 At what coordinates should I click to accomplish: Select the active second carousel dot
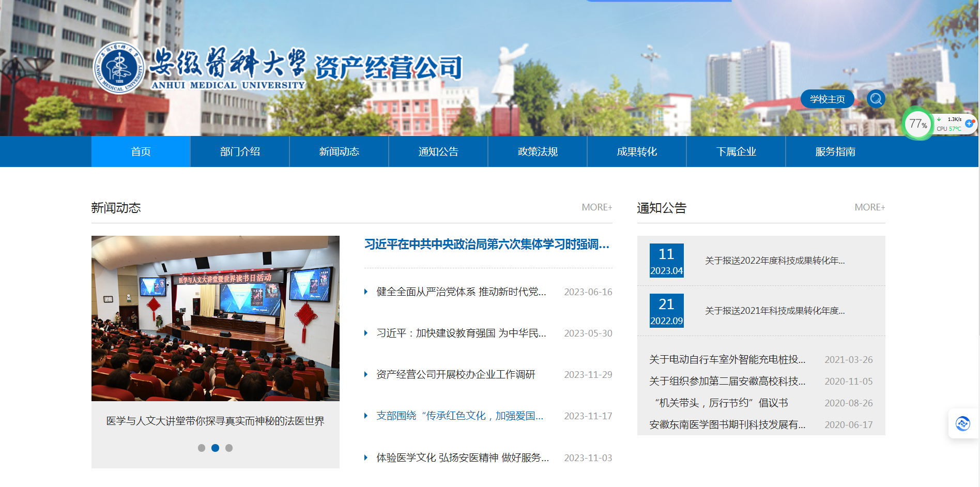point(215,448)
